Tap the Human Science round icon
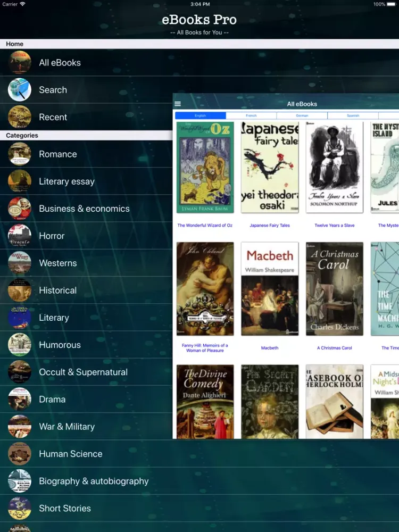 pos(20,454)
